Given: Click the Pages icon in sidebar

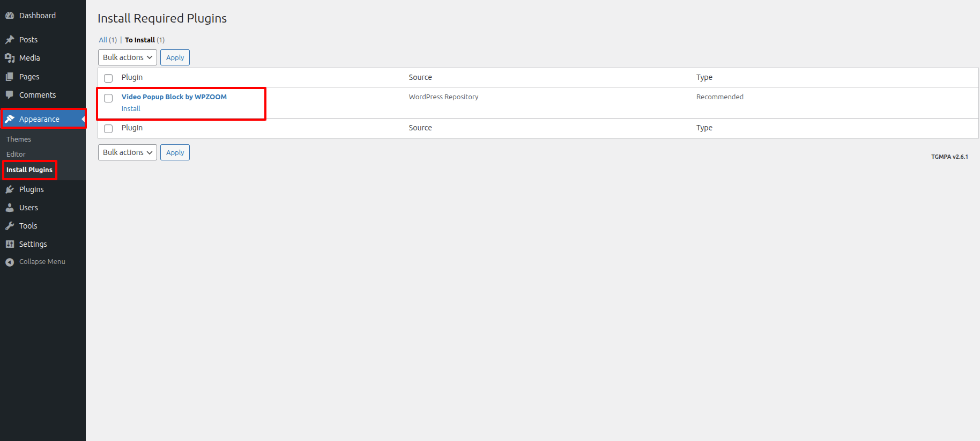Looking at the screenshot, I should coord(10,77).
